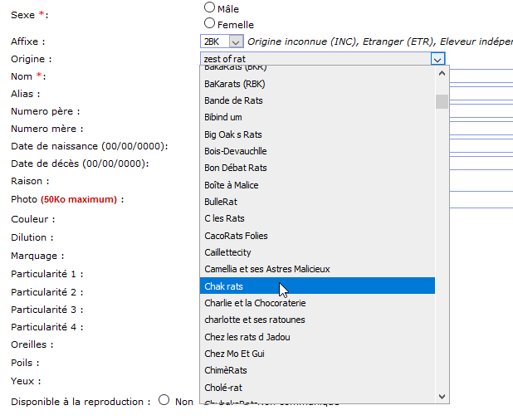This screenshot has width=513, height=420.
Task: Choose Charlie et la Chocoraterie option
Action: [x=317, y=303]
